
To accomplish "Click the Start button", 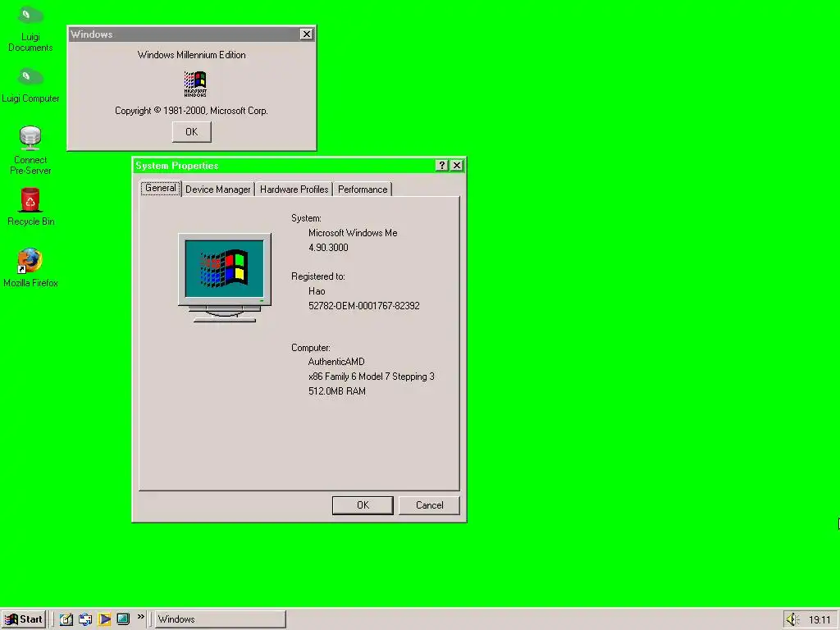I will (x=24, y=619).
